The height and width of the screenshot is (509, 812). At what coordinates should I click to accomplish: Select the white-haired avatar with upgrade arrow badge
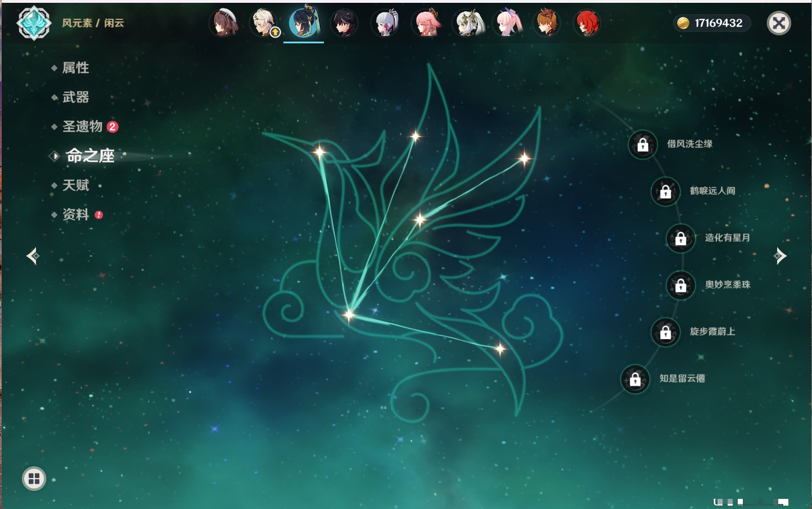pyautogui.click(x=264, y=23)
